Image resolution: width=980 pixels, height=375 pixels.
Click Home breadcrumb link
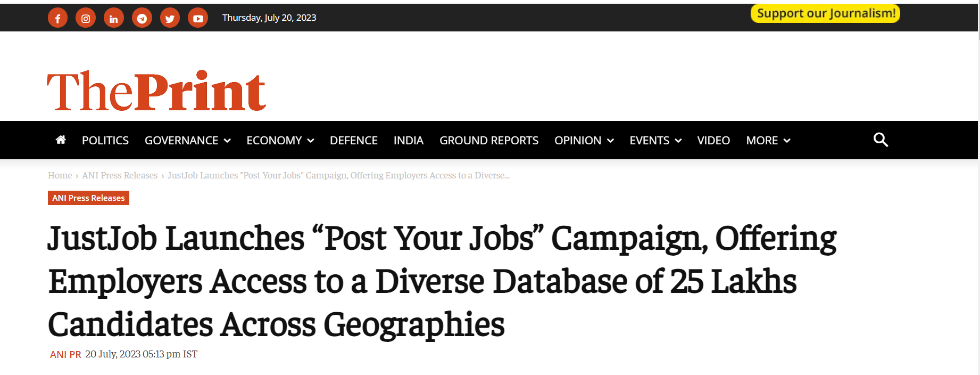click(x=60, y=175)
